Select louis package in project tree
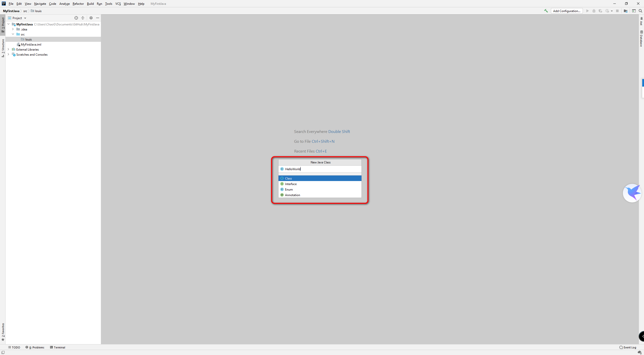644x355 pixels. (x=53, y=39)
